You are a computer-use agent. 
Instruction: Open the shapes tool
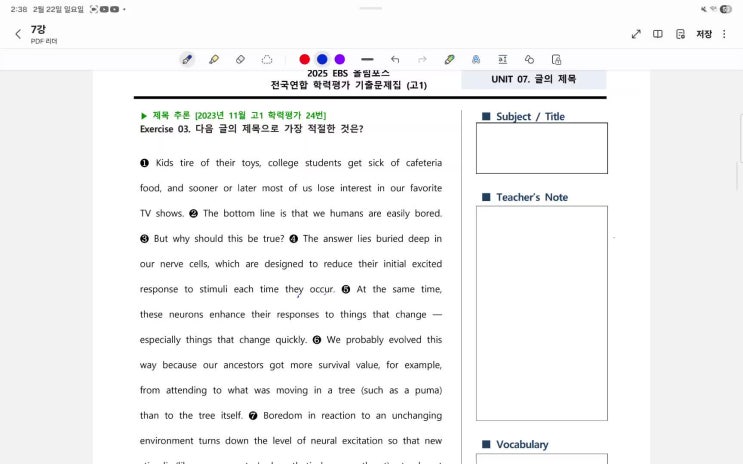click(529, 60)
